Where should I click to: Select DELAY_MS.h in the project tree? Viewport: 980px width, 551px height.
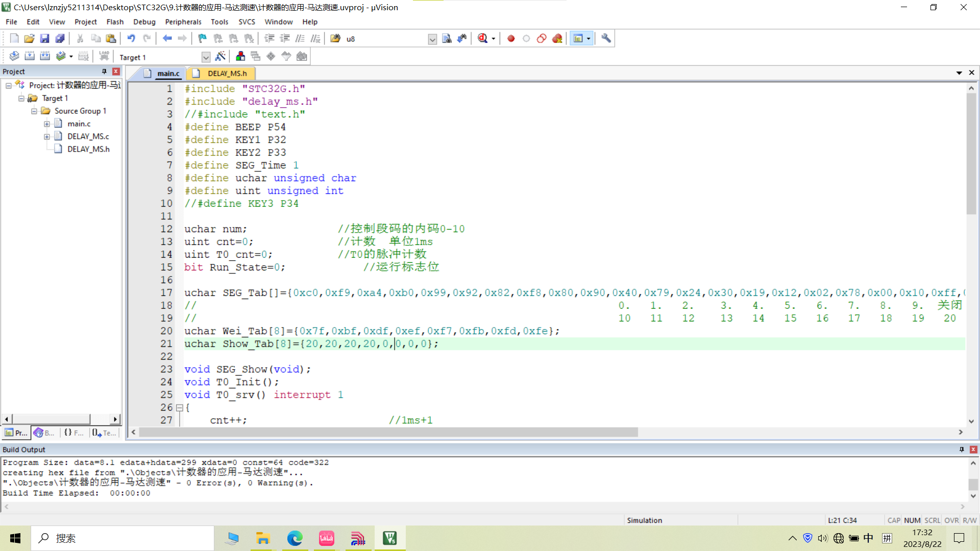(88, 149)
